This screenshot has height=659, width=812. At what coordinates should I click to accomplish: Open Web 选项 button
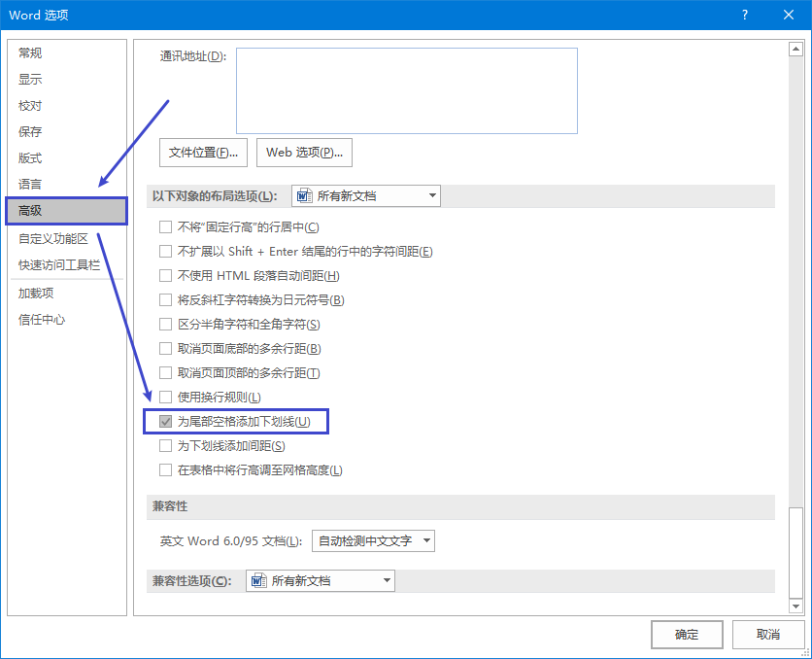pyautogui.click(x=305, y=153)
